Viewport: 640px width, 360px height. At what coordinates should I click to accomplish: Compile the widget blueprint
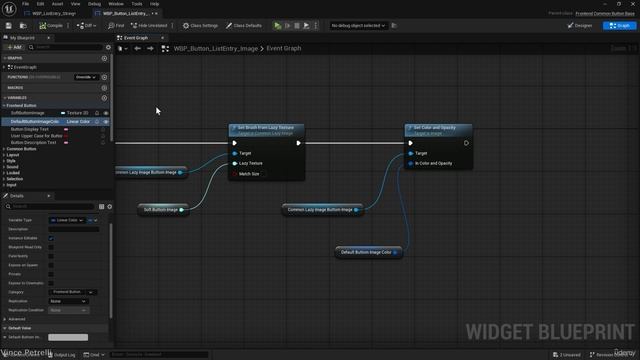tap(51, 26)
